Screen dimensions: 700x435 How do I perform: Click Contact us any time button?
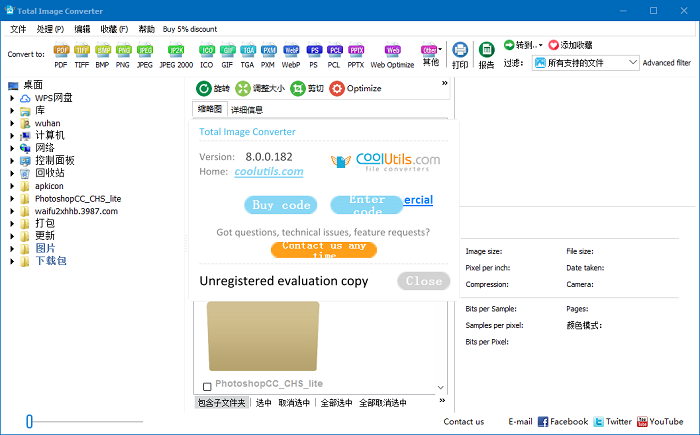pyautogui.click(x=324, y=250)
